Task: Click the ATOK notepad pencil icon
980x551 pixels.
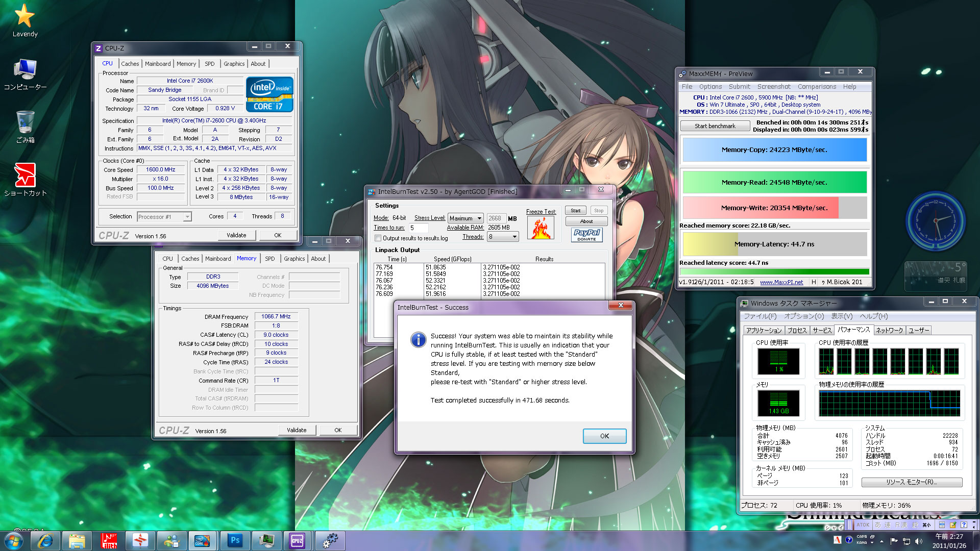Action: [x=952, y=525]
